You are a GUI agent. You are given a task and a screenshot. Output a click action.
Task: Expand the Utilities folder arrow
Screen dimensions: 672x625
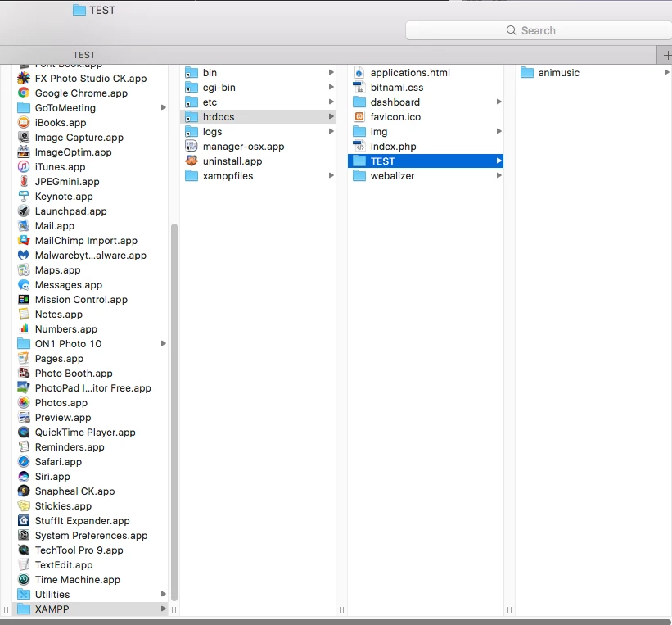(163, 594)
